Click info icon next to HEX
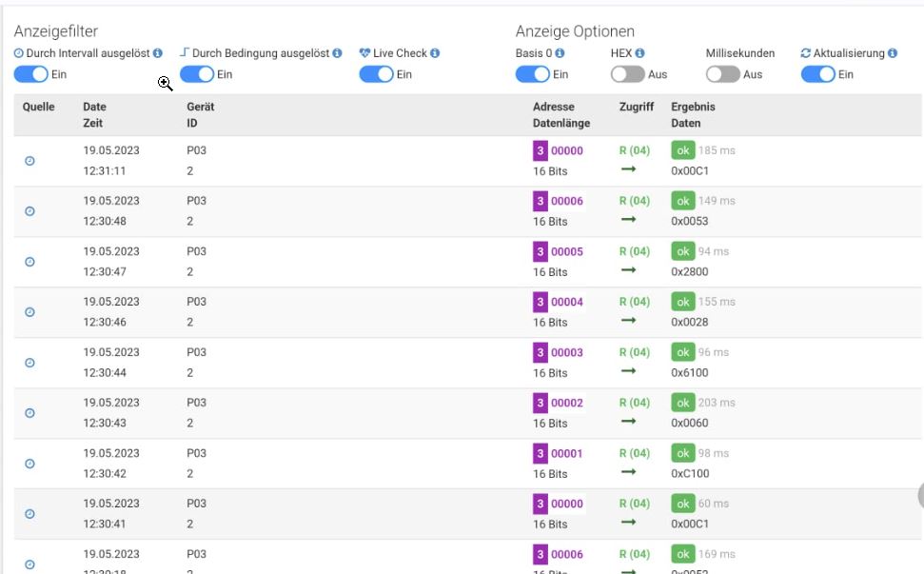924x574 pixels. [640, 53]
